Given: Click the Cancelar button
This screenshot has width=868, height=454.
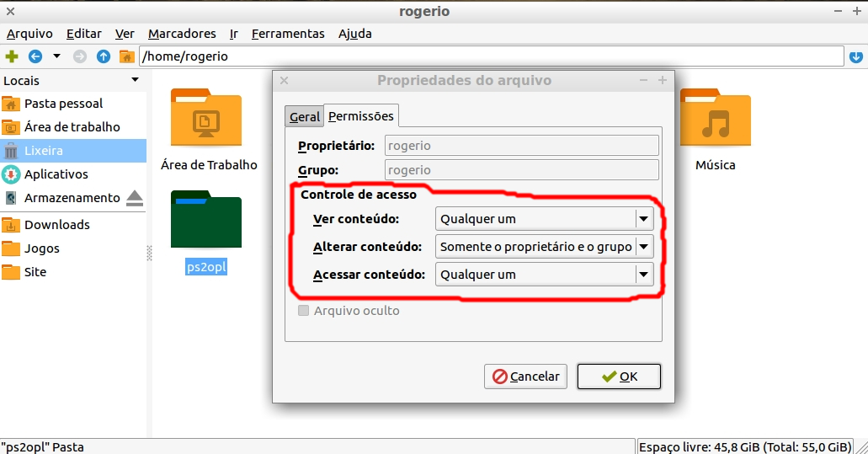Looking at the screenshot, I should coord(526,377).
